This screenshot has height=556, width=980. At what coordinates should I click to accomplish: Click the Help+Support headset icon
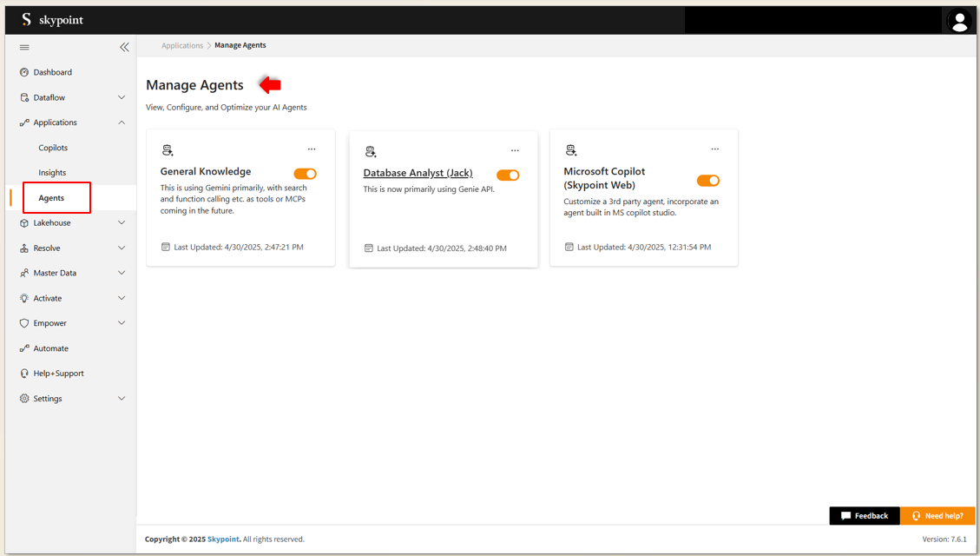click(x=23, y=374)
